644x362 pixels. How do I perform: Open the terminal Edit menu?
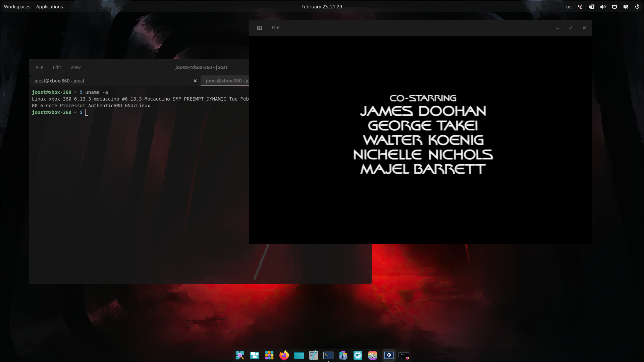(x=57, y=67)
